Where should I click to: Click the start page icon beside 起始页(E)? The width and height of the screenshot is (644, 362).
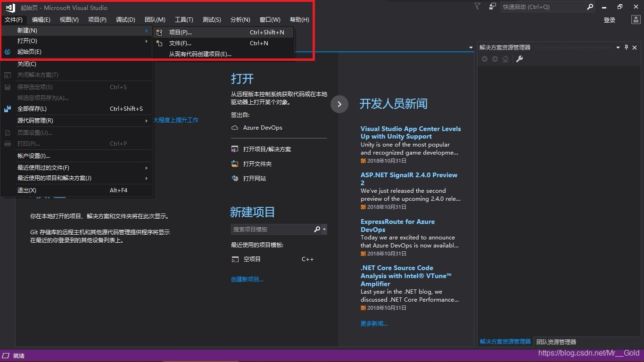[8, 52]
